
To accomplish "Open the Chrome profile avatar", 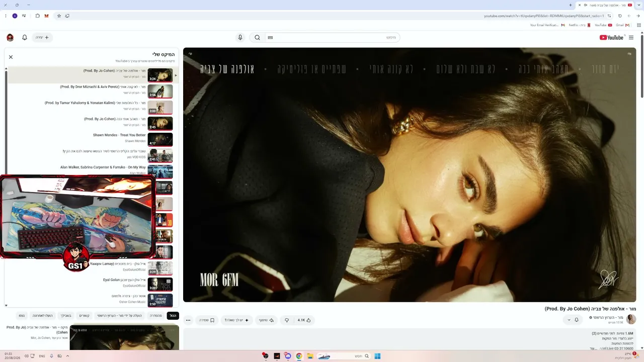I will click(x=15, y=16).
